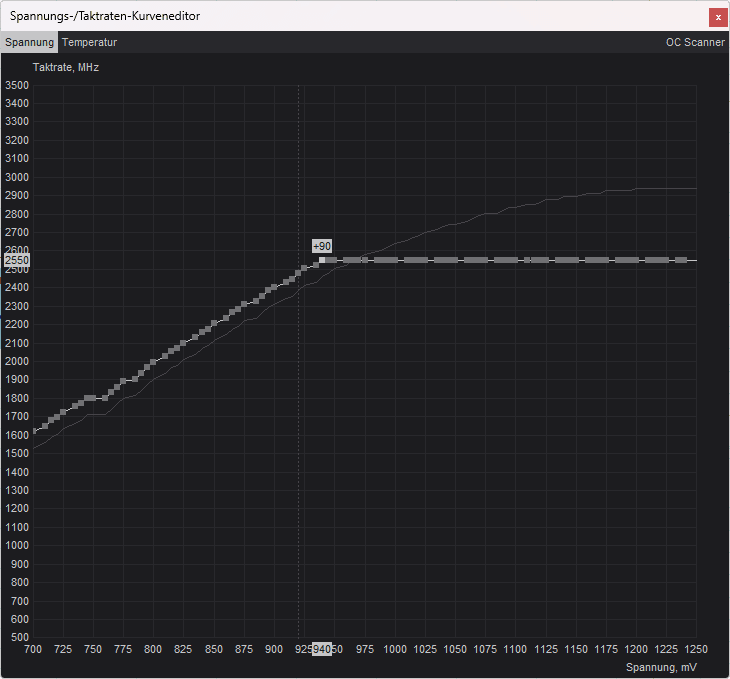Click the 940 voltage value label

coord(322,649)
